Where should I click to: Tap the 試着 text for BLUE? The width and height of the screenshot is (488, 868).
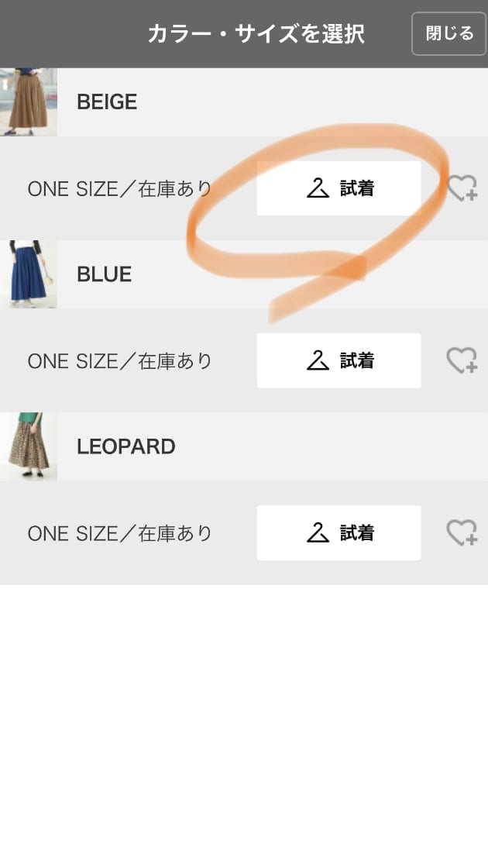(357, 360)
